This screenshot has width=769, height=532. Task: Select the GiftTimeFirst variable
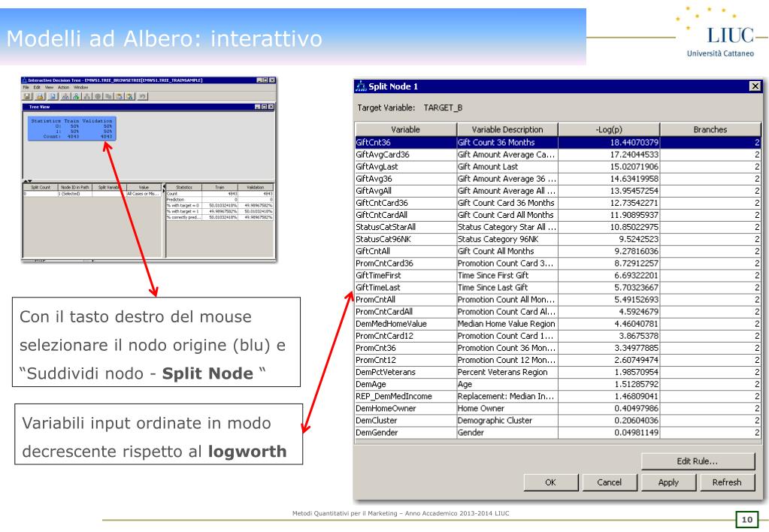click(406, 275)
